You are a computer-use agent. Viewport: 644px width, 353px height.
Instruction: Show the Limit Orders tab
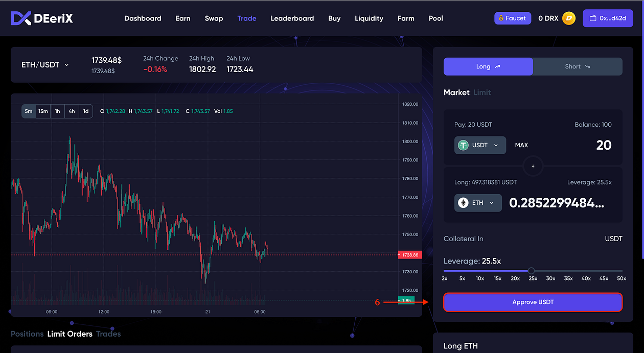coord(70,334)
